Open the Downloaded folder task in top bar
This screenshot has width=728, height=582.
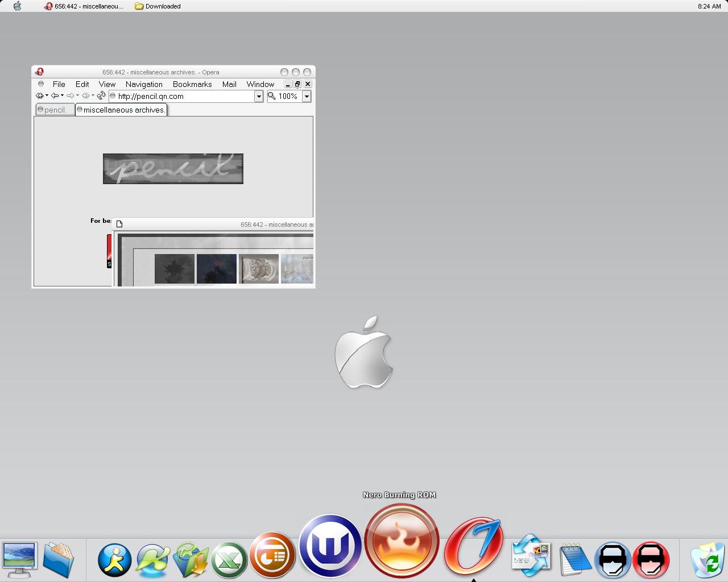(x=158, y=6)
